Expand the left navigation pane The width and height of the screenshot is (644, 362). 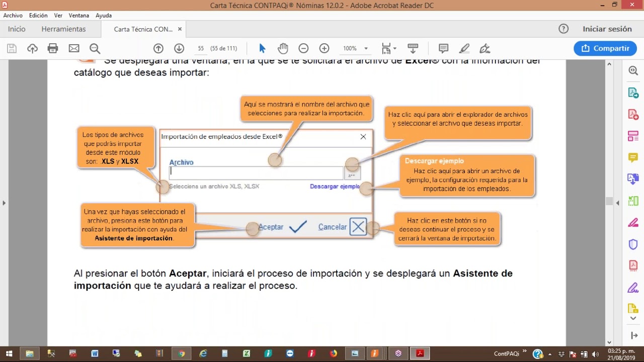[4, 203]
